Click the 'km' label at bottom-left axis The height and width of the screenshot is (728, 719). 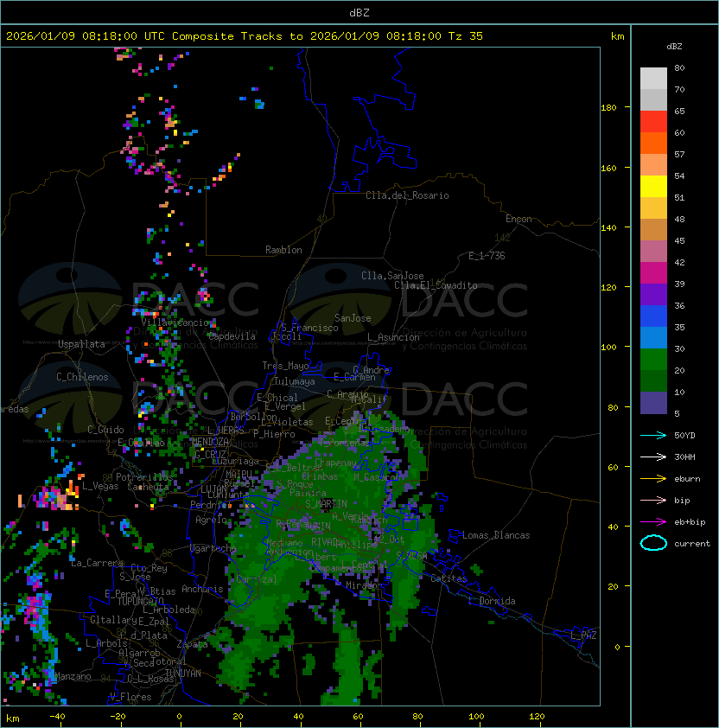click(13, 718)
